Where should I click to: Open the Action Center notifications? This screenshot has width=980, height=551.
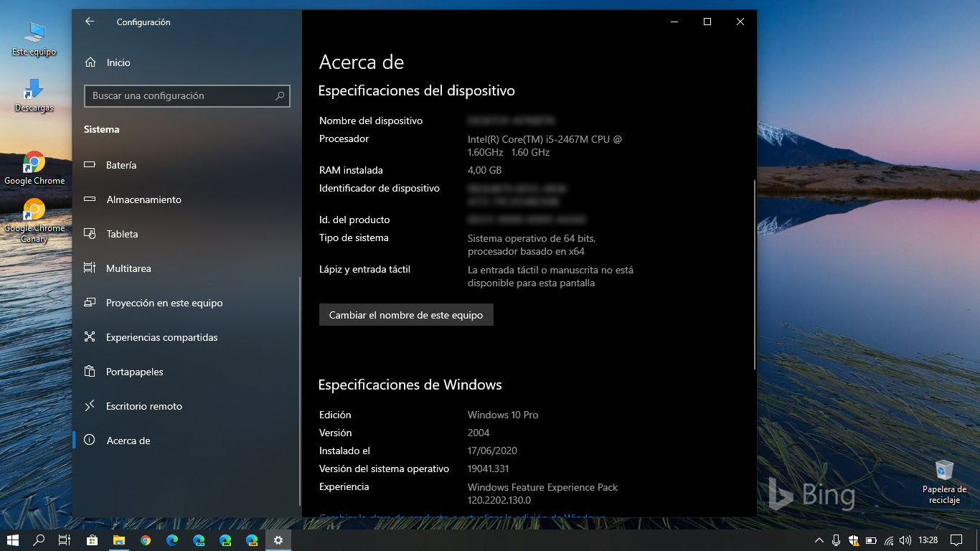click(956, 540)
